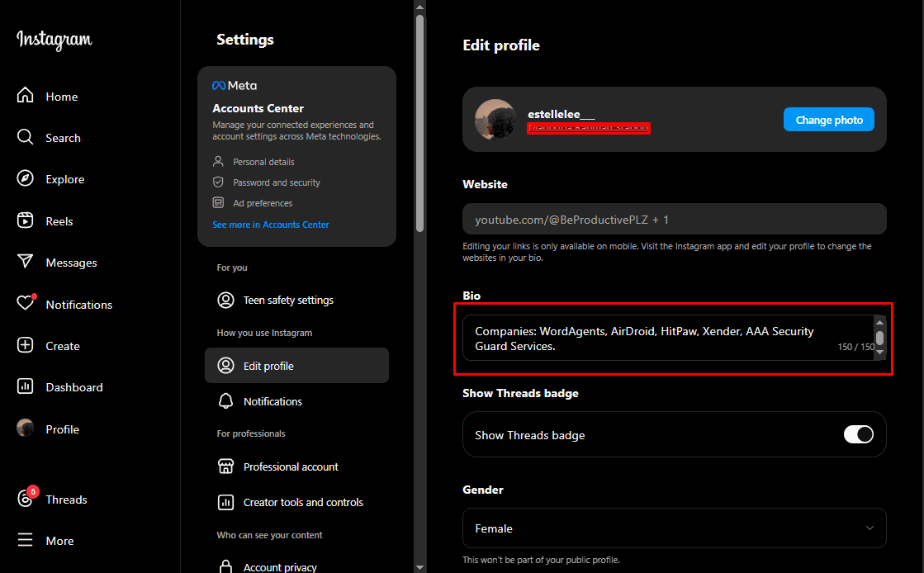Click the profile photo thumbnail in Edit profile
This screenshot has height=573, width=924.
(x=495, y=119)
